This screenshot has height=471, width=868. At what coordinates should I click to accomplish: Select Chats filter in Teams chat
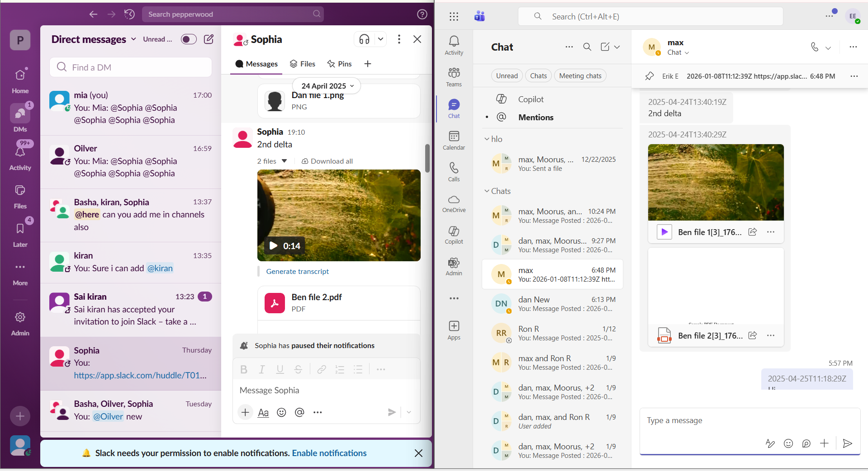point(538,76)
